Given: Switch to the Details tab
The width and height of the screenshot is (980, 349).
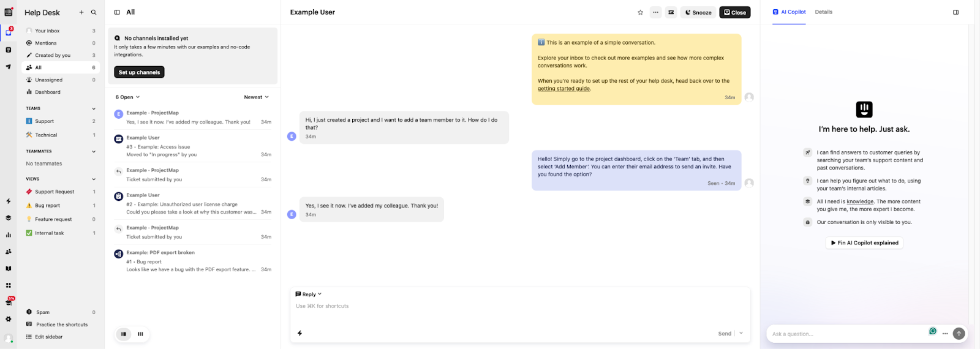Looking at the screenshot, I should pos(823,12).
